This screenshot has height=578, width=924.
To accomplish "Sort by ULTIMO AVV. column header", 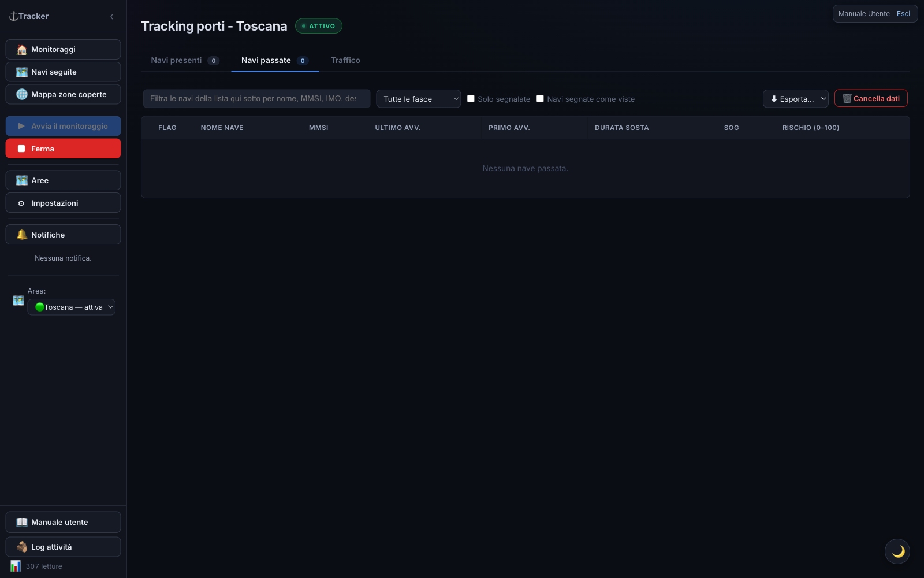I will click(x=398, y=128).
